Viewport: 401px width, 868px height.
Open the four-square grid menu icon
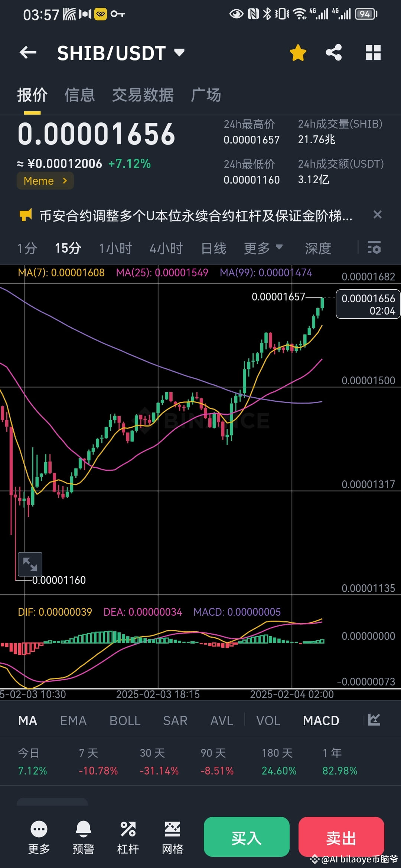[373, 52]
